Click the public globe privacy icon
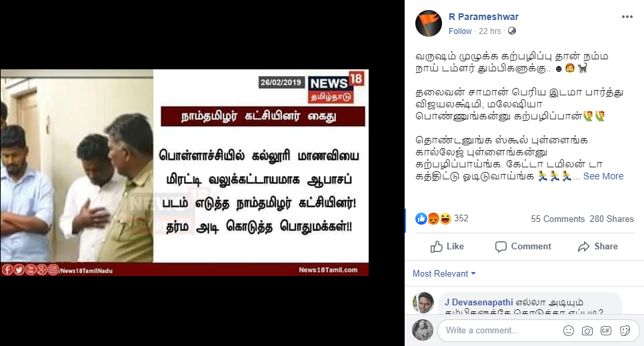 click(x=512, y=31)
